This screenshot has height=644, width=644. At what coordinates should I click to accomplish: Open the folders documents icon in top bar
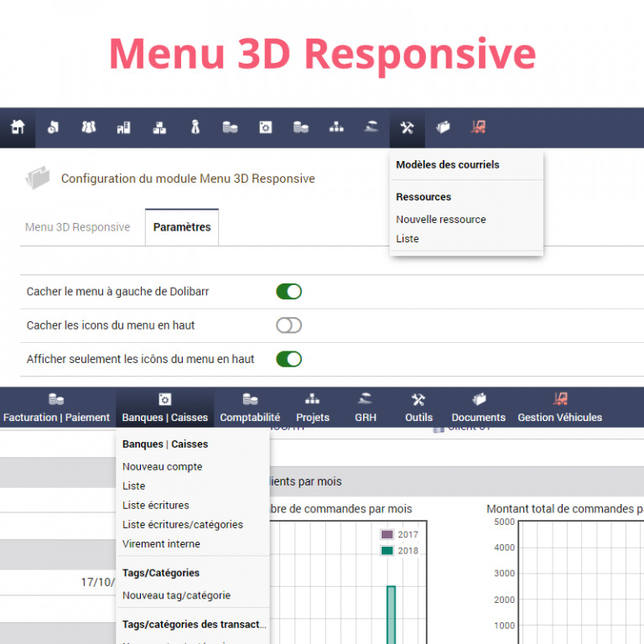tap(443, 127)
